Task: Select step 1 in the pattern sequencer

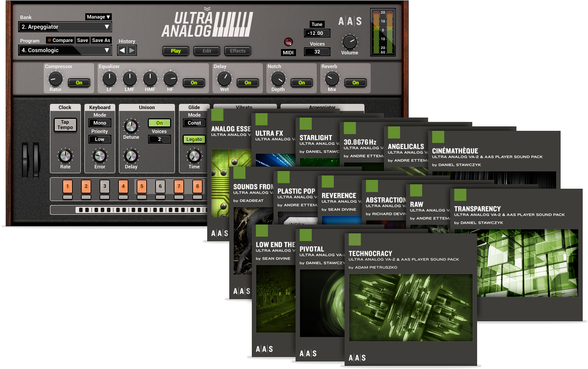Action: (68, 186)
